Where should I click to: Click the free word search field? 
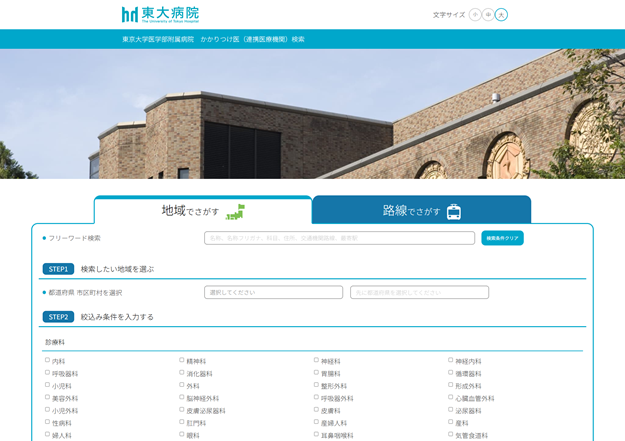tap(339, 238)
